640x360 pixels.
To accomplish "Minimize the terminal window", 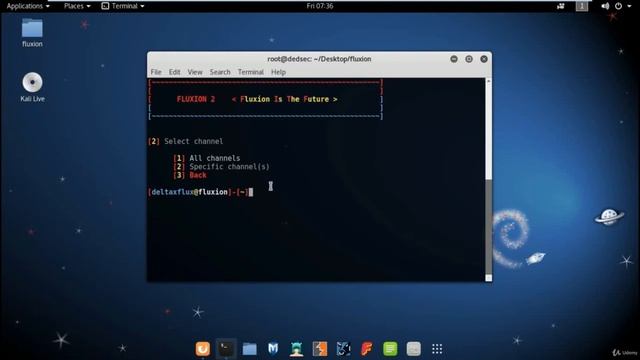I will pos(454,59).
